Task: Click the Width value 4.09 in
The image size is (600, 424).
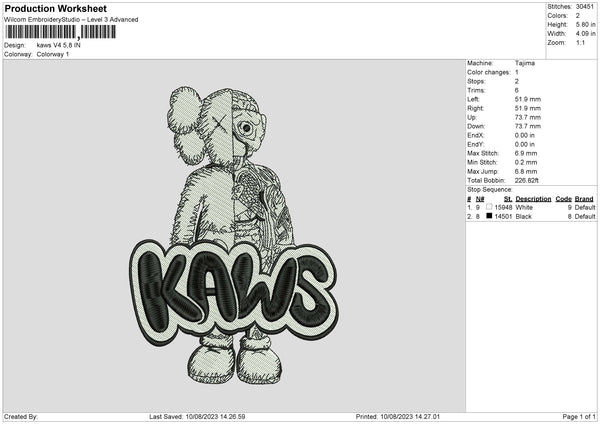Action: [585, 34]
